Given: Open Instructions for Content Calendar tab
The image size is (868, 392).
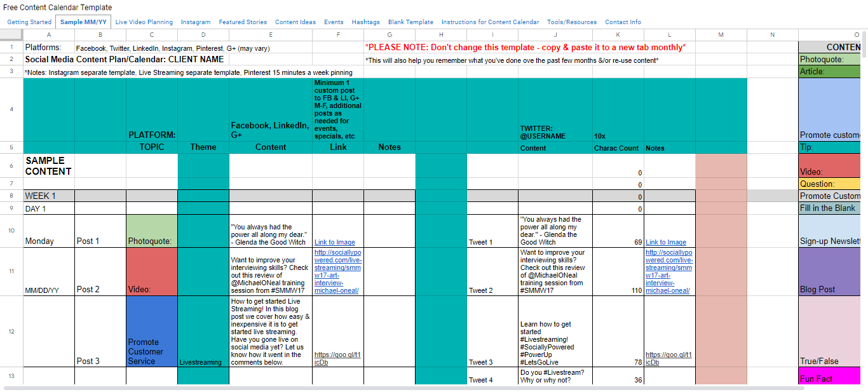Looking at the screenshot, I should (490, 22).
